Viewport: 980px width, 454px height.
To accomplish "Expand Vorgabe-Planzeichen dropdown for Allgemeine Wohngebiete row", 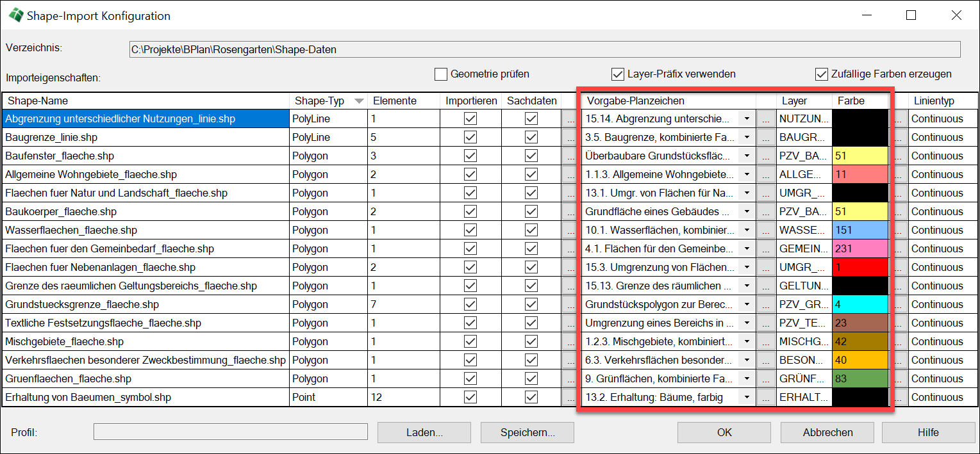I will pos(747,174).
